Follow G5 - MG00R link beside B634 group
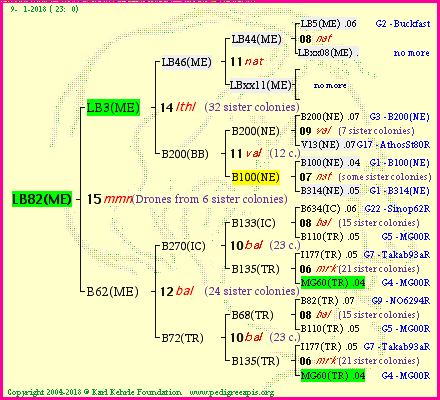The width and height of the screenshot is (440, 400). click(x=406, y=237)
